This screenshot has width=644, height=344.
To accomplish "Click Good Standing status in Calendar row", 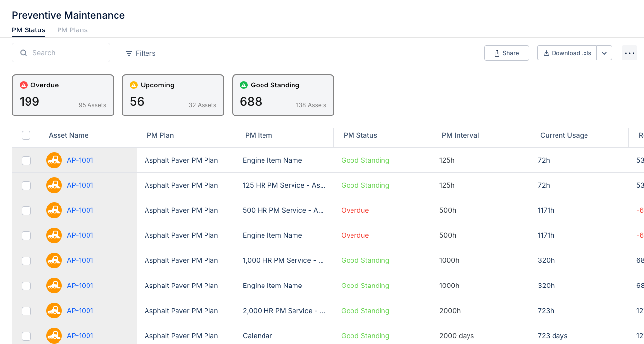I will (x=365, y=336).
